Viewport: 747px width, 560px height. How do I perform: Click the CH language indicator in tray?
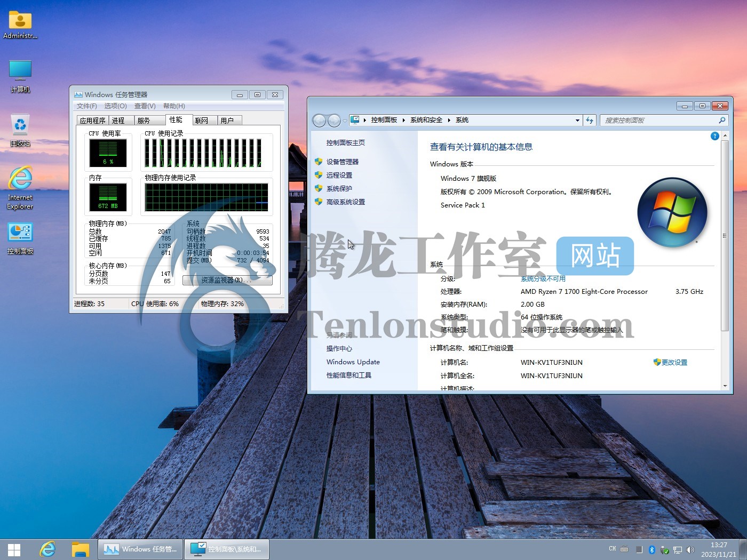612,549
